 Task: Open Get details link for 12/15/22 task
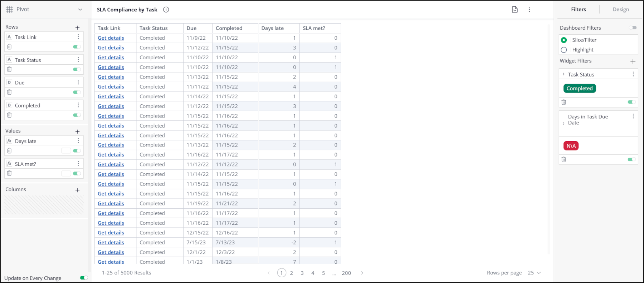click(111, 233)
